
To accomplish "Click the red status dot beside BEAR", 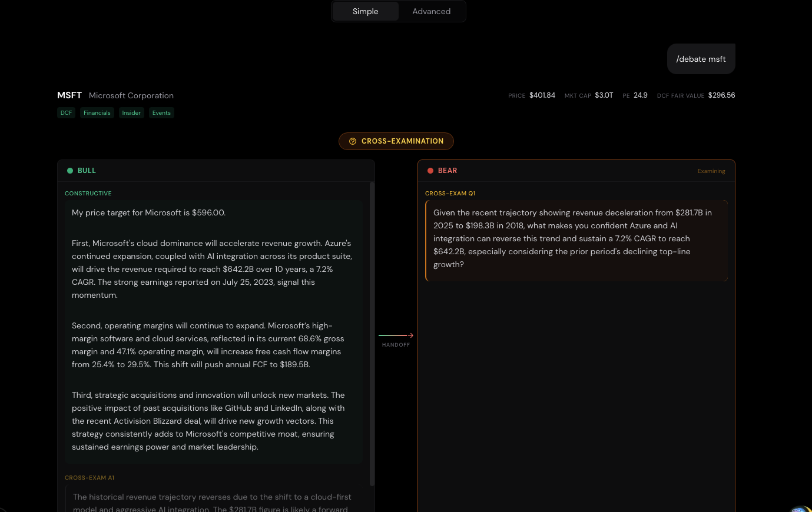I will coord(430,170).
